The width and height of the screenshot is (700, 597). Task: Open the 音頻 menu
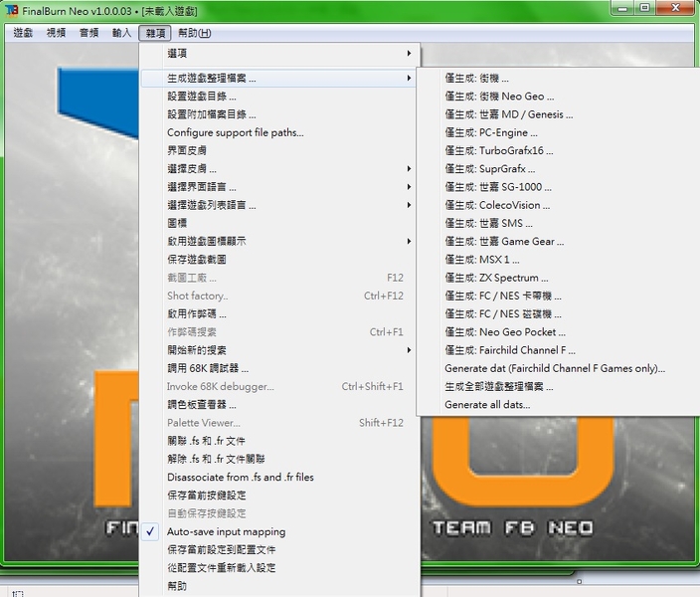(x=88, y=33)
